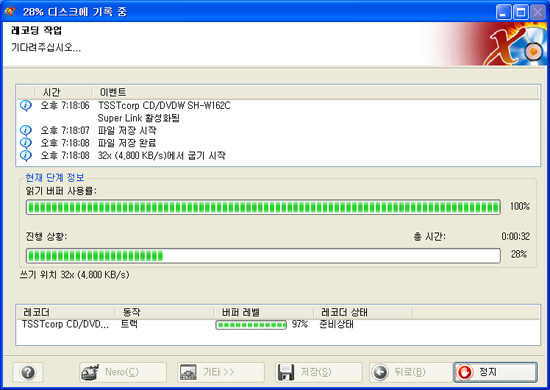550x390 pixels.
Task: Click info icon beside 파일 저장 시작
Action: (x=26, y=130)
